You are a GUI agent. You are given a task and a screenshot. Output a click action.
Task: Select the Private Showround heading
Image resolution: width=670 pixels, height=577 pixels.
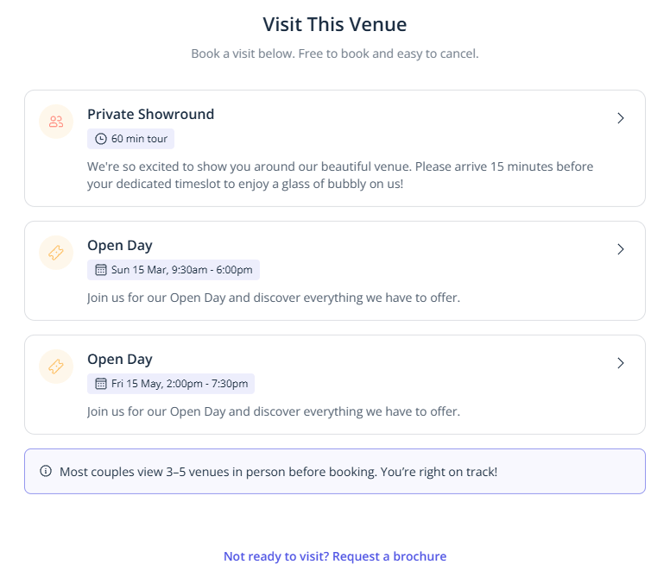(150, 114)
